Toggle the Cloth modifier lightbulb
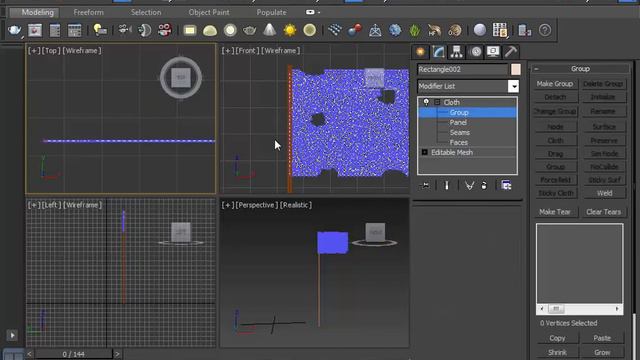 [x=426, y=102]
